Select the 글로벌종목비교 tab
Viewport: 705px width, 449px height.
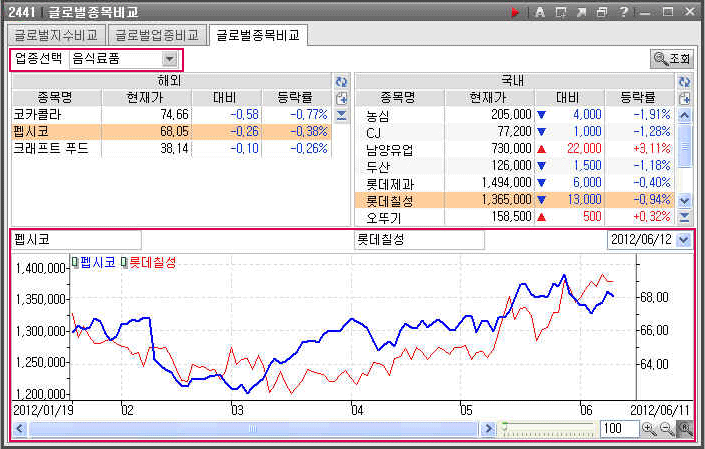coord(258,35)
